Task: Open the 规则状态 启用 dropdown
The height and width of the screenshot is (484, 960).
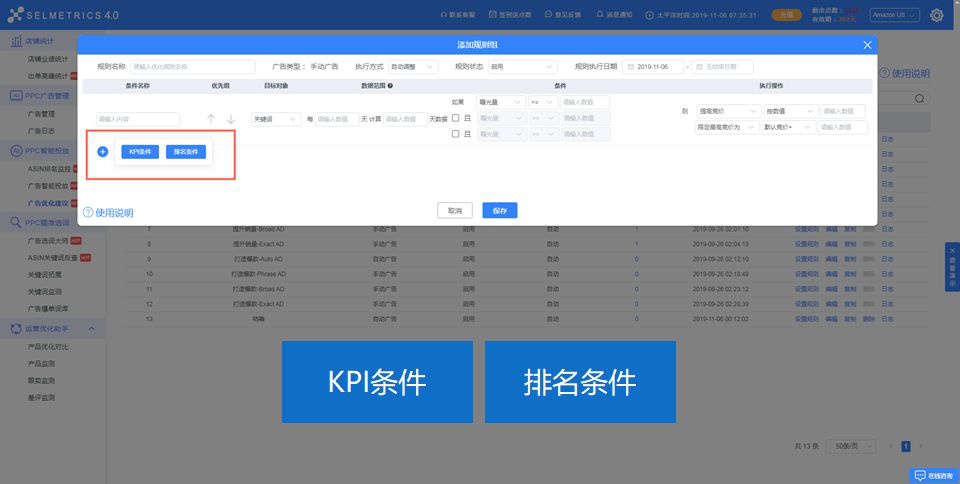Action: tap(522, 67)
